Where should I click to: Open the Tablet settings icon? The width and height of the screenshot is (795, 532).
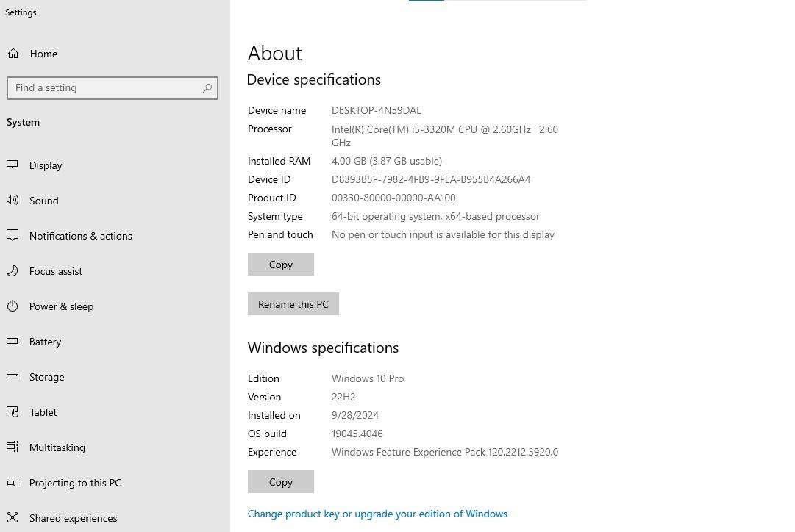(13, 412)
